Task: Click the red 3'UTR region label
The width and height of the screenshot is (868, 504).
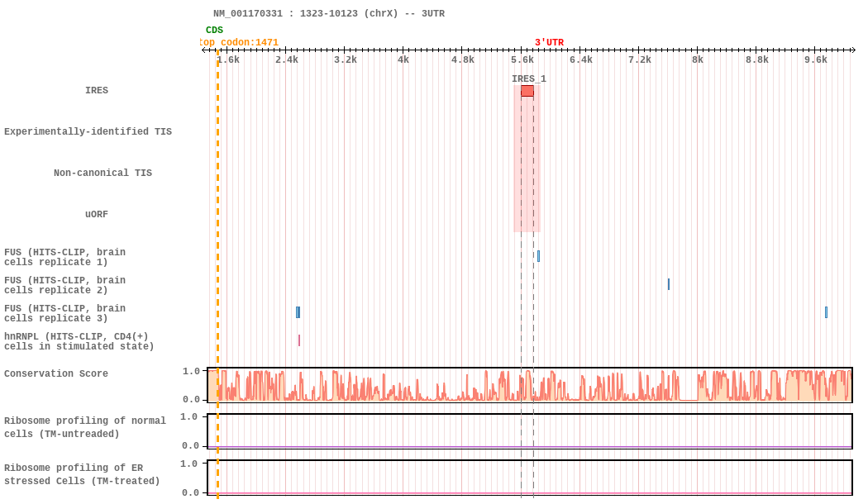Action: (x=549, y=42)
